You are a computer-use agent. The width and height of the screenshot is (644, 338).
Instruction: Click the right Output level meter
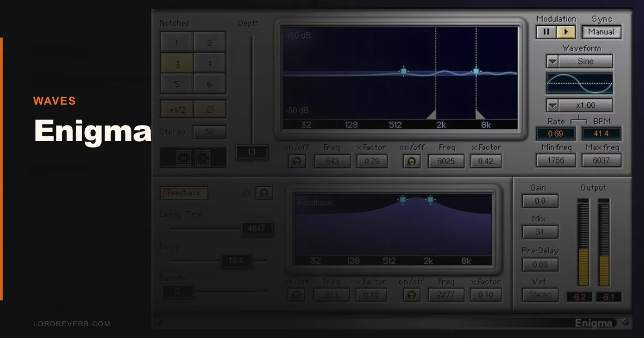click(604, 243)
